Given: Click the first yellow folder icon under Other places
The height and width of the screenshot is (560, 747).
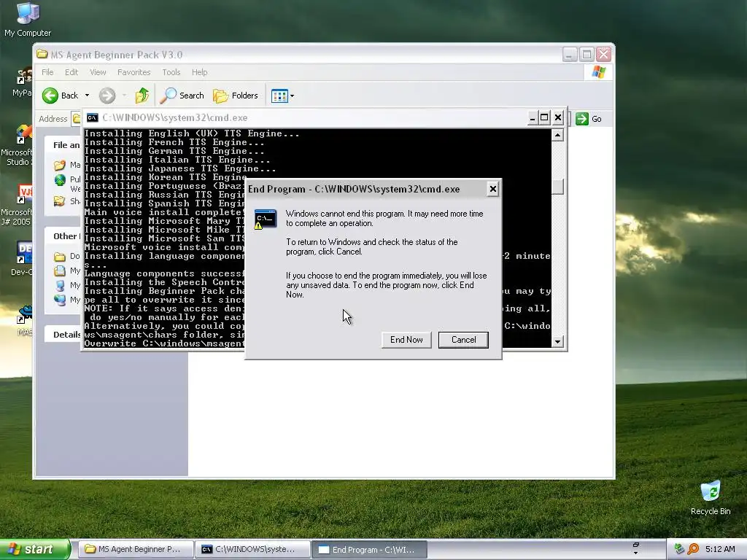Looking at the screenshot, I should (x=60, y=257).
